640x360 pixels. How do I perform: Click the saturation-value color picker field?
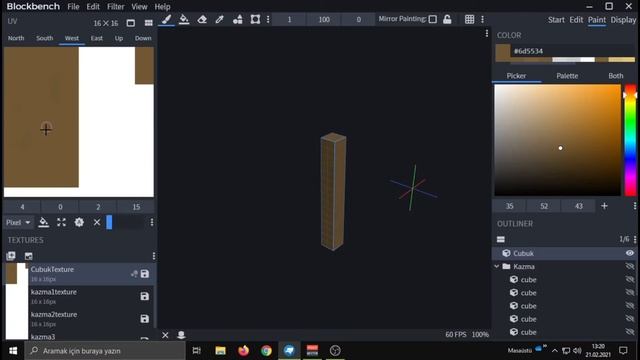558,140
